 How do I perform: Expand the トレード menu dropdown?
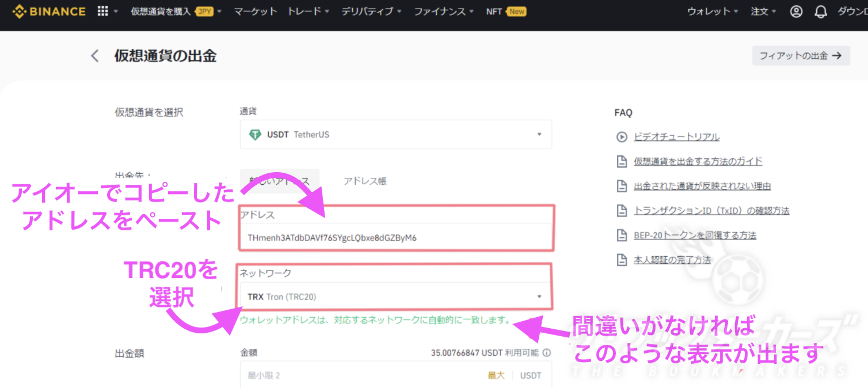coord(309,12)
